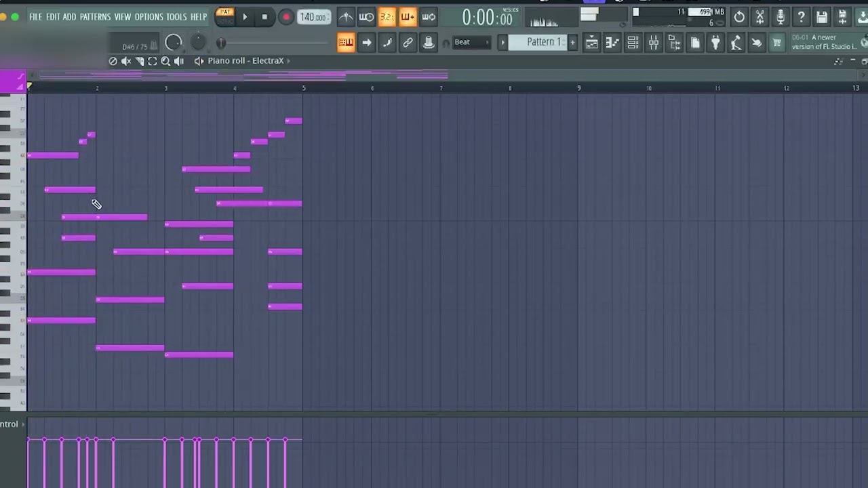This screenshot has width=868, height=488.
Task: Click the undo history icon
Action: 739,17
